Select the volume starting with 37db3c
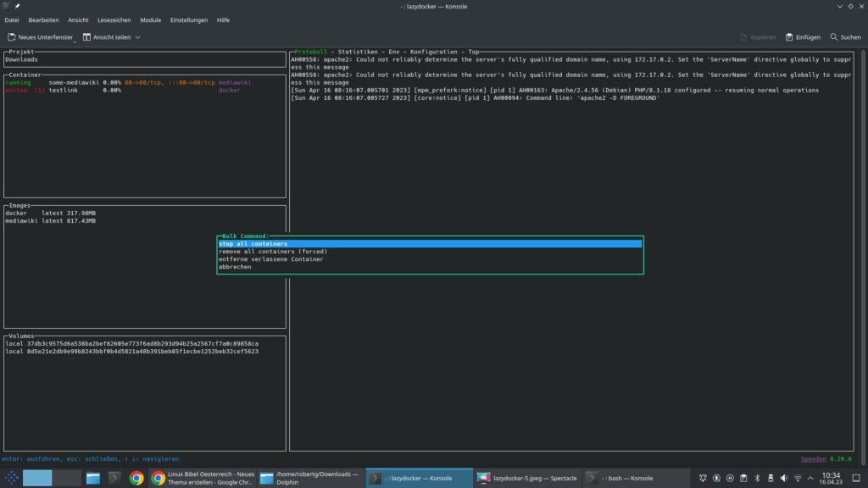868x488 pixels. (x=145, y=344)
